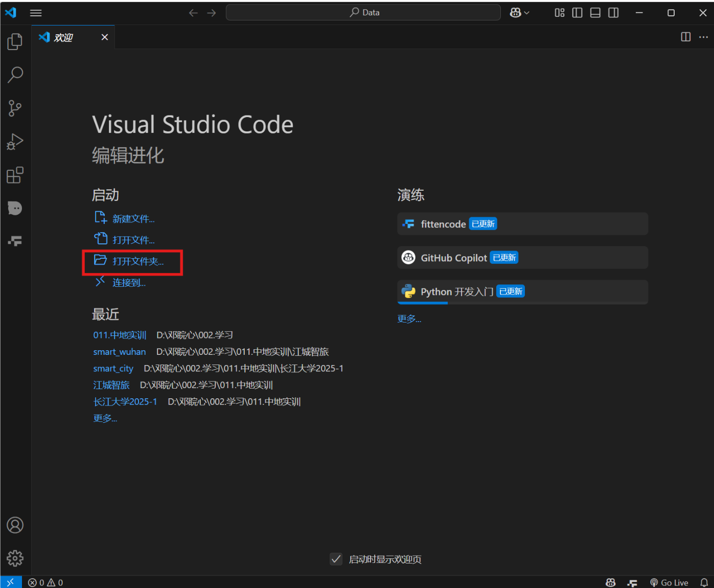Open the Manage gear icon
This screenshot has height=588, width=714.
pyautogui.click(x=15, y=558)
